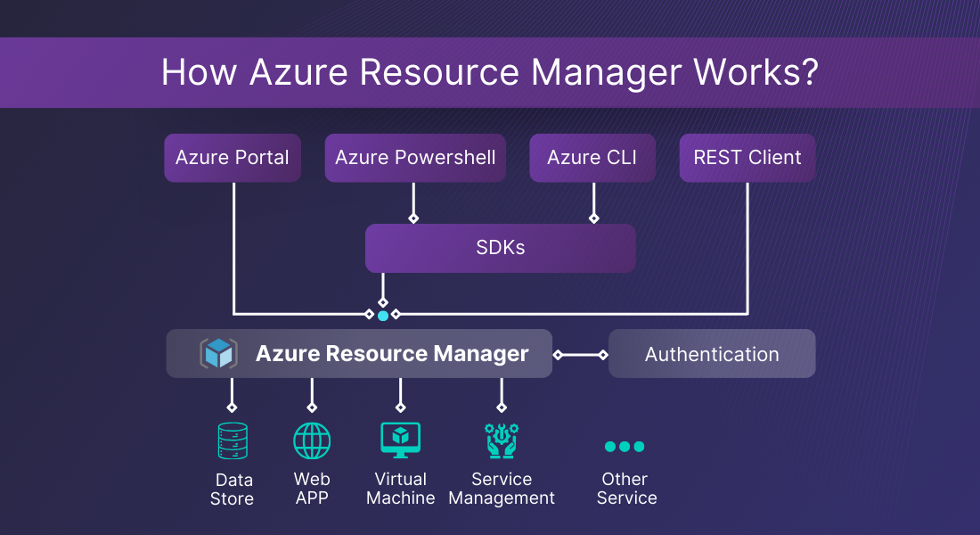The width and height of the screenshot is (980, 535).
Task: Click the Web APP label
Action: tap(312, 489)
